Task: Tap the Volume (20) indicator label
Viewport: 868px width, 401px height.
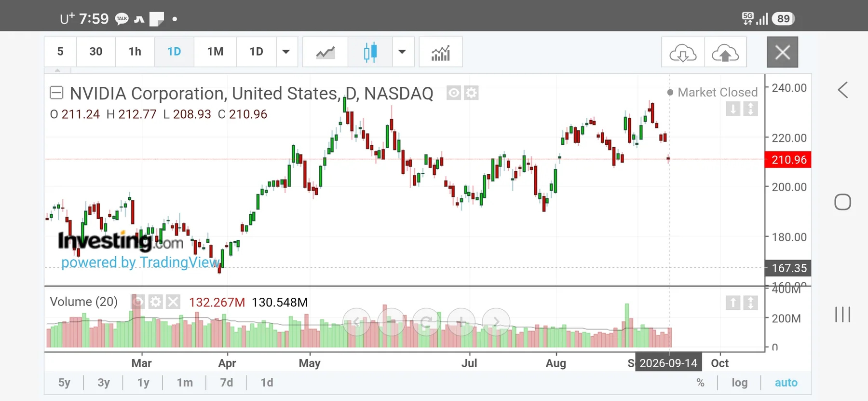Action: coord(84,302)
